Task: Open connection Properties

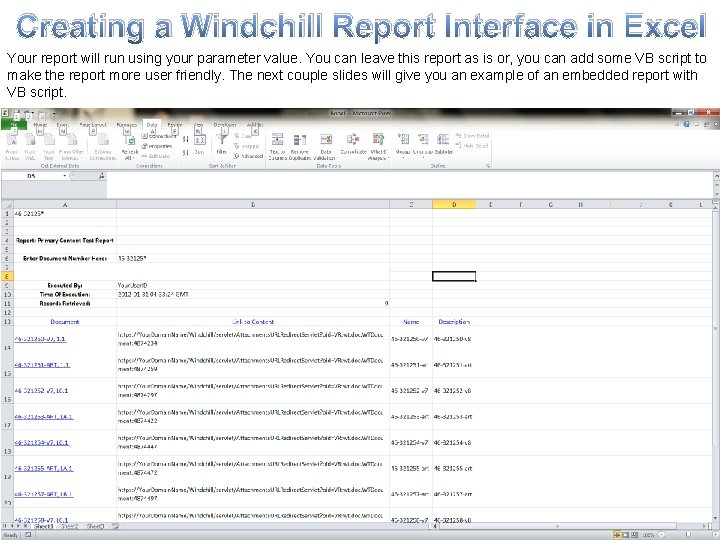Action: pos(157,146)
